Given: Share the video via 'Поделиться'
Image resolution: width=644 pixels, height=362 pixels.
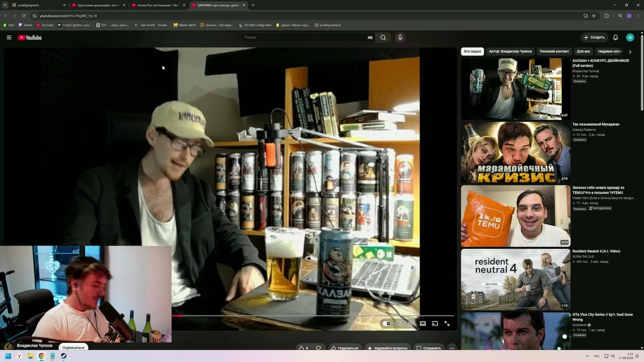Looking at the screenshot, I should coord(345,348).
